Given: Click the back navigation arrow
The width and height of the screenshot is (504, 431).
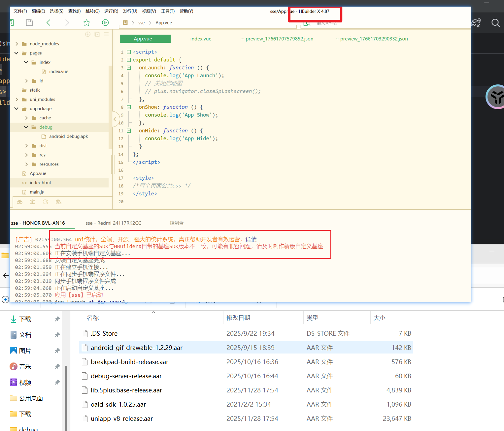Looking at the screenshot, I should coord(49,22).
